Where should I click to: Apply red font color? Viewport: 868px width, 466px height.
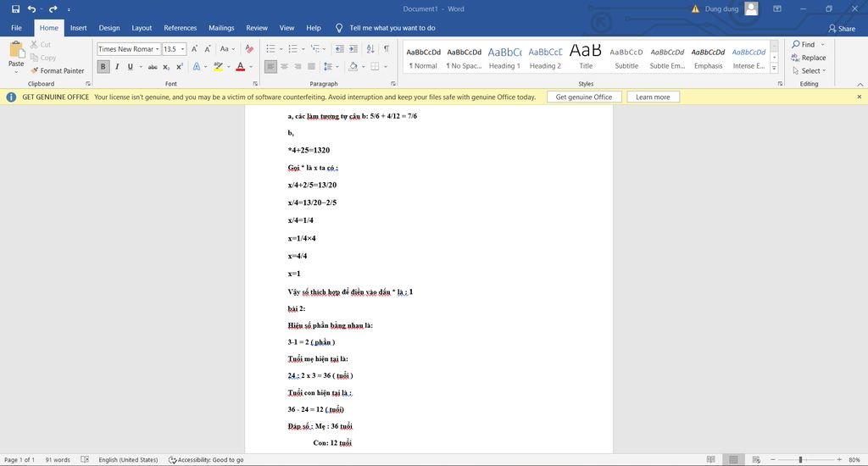click(240, 66)
